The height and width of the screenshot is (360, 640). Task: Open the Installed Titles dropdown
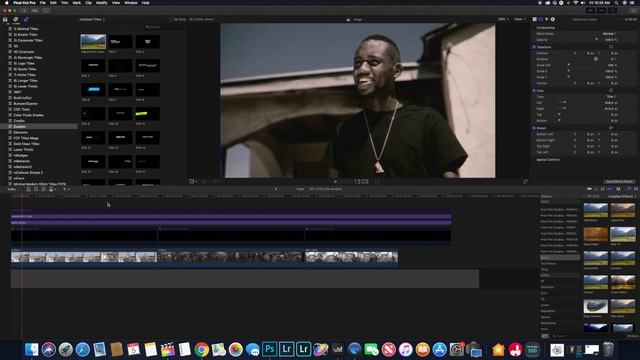click(x=92, y=19)
